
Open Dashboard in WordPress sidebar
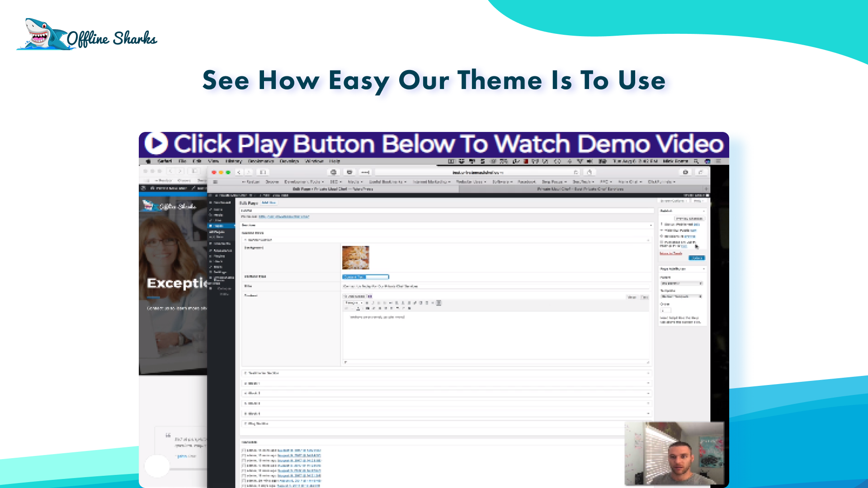[x=221, y=202]
